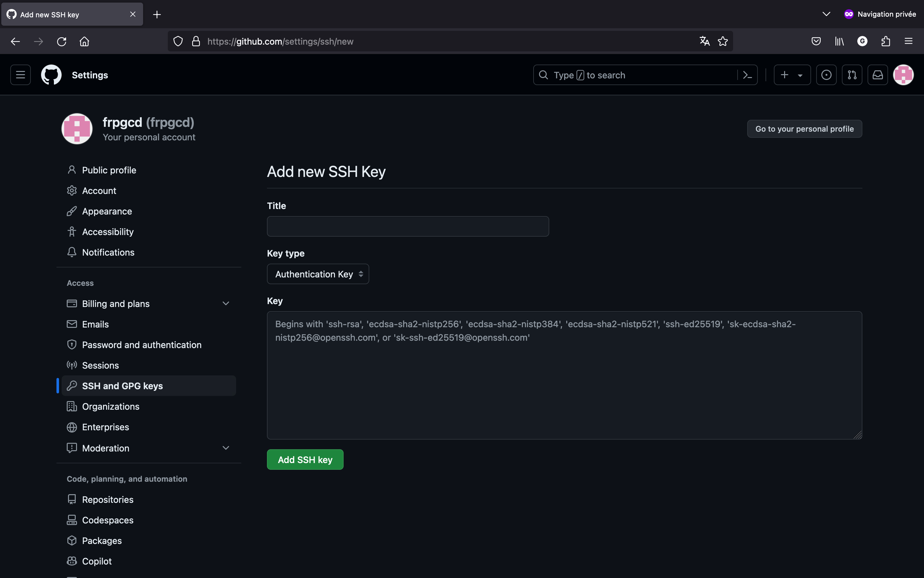924x578 pixels.
Task: Click the Settings header link
Action: (90, 75)
